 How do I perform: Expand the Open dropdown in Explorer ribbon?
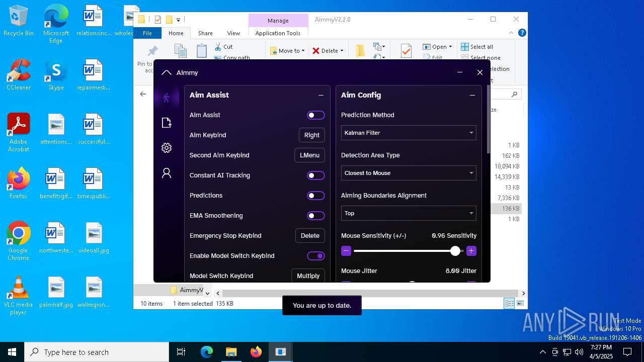coord(450,47)
